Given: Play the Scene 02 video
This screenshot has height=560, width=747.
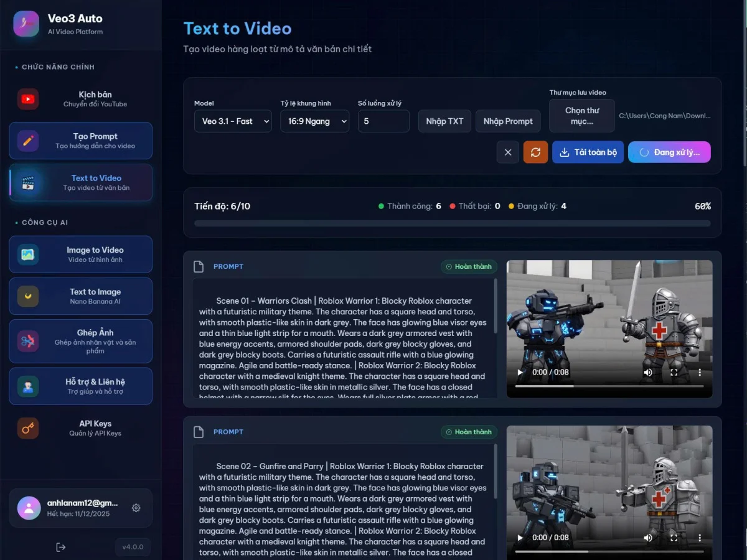Looking at the screenshot, I should coord(520,538).
